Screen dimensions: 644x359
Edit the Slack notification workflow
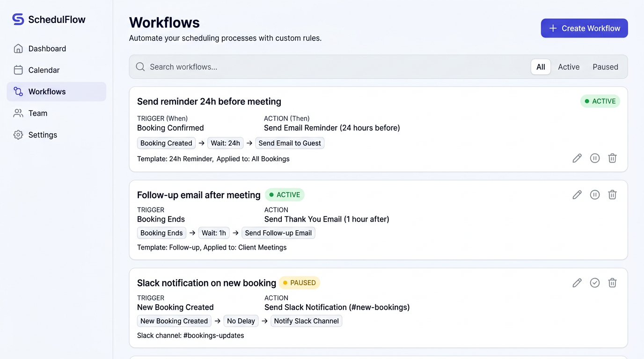coord(577,282)
